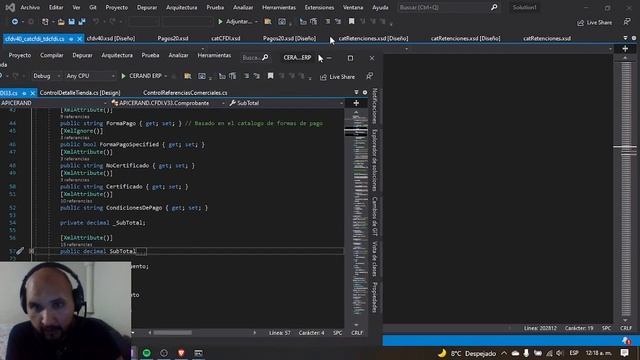Viewport: 640px width, 360px height.
Task: Click the save icon in the top toolbar
Action: click(x=71, y=22)
